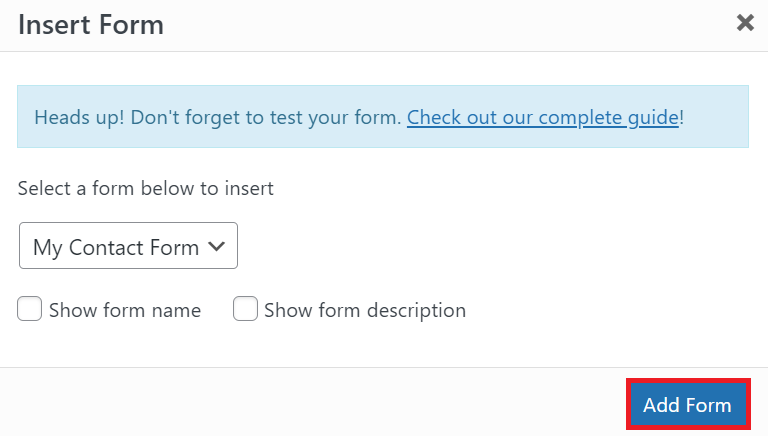The height and width of the screenshot is (436, 768).
Task: Click the word 'description' beside second checkbox
Action: coord(415,311)
